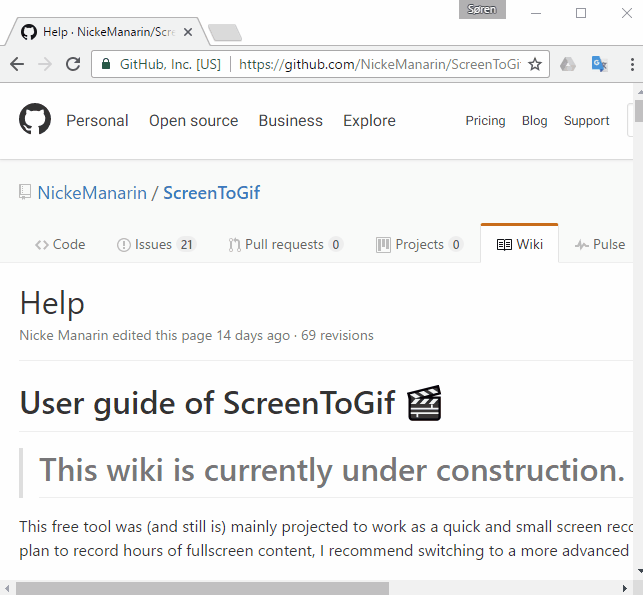This screenshot has height=595, width=643.
Task: Go back using browser back arrow
Action: point(17,64)
